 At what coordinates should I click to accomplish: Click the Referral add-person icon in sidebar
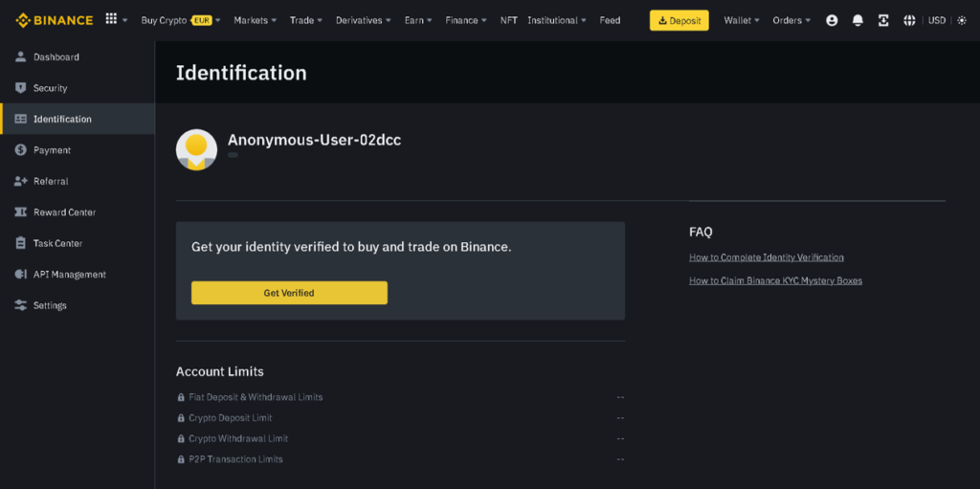click(x=21, y=182)
